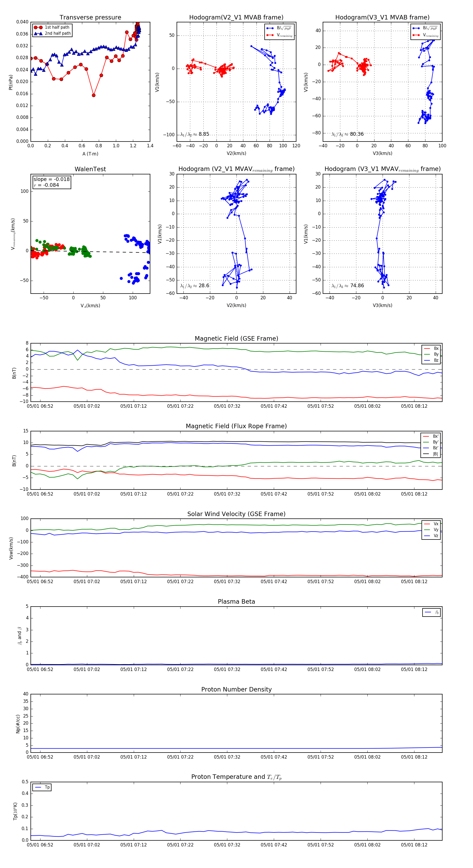Click the 'Plasma Beta' plot title

236,602
